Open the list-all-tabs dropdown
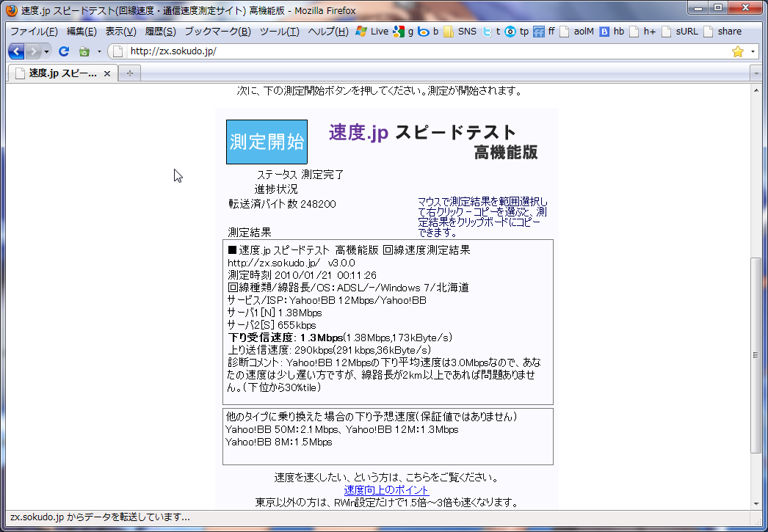Screen dimensions: 768x532 756,73
